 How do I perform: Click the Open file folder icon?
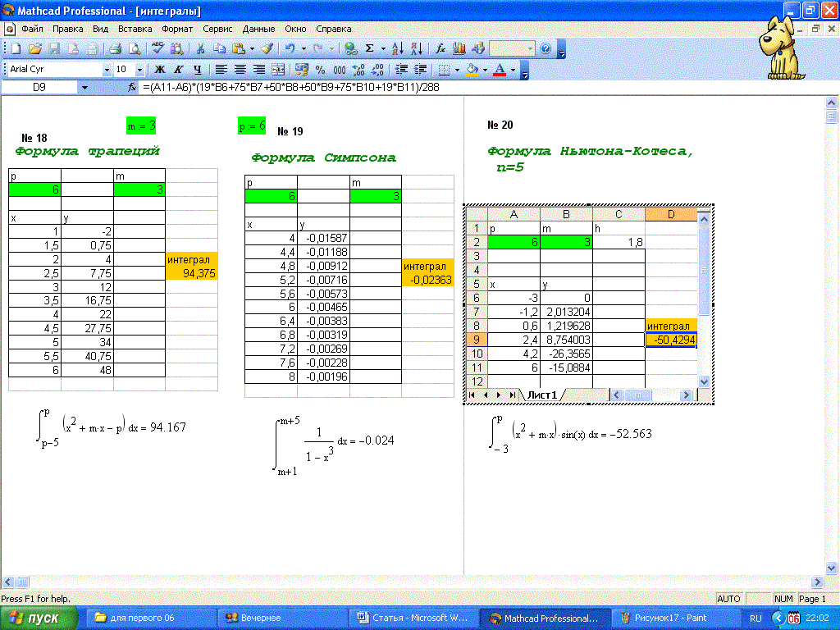(36, 49)
